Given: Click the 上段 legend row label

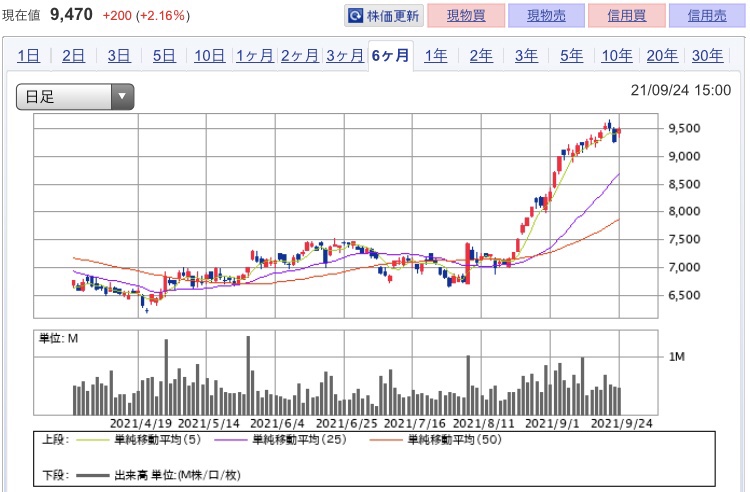Looking at the screenshot, I should tap(55, 439).
